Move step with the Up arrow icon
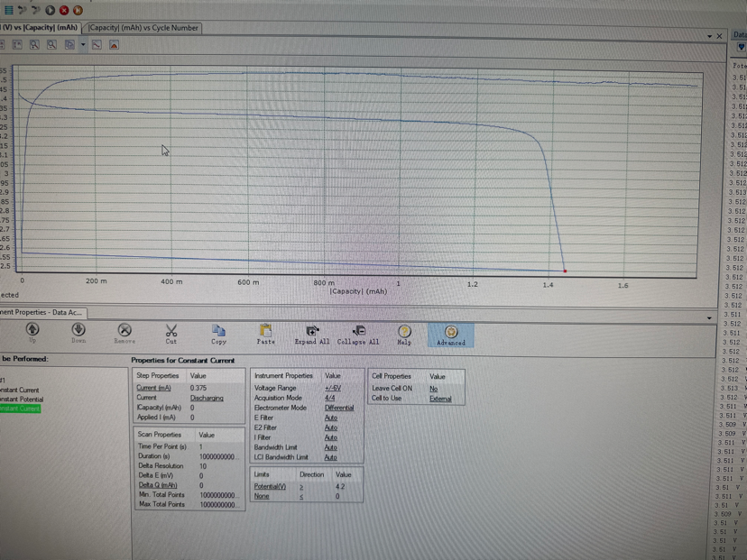The width and height of the screenshot is (747, 560). (x=32, y=331)
